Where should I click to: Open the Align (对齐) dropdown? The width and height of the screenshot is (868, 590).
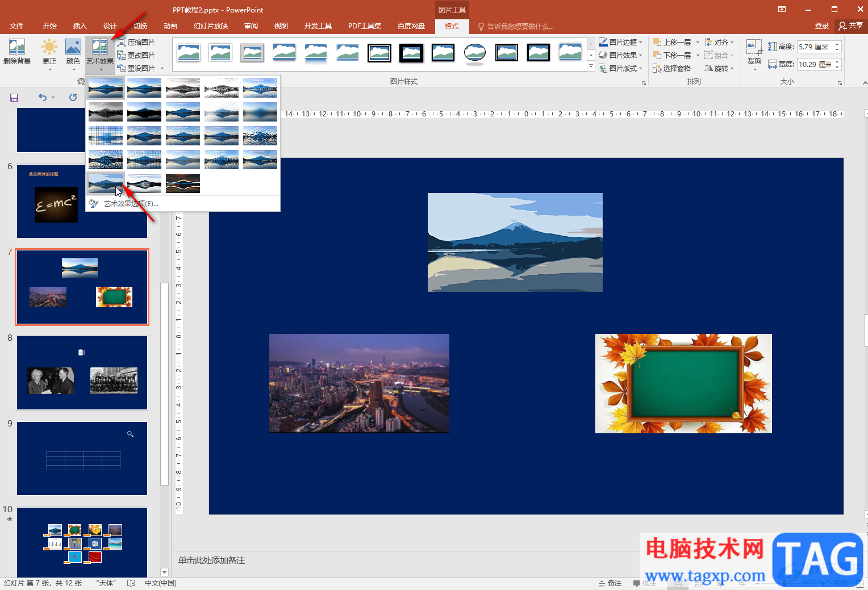pos(719,43)
